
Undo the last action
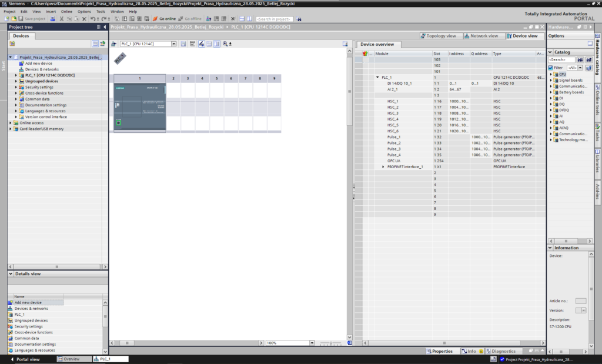[x=92, y=19]
